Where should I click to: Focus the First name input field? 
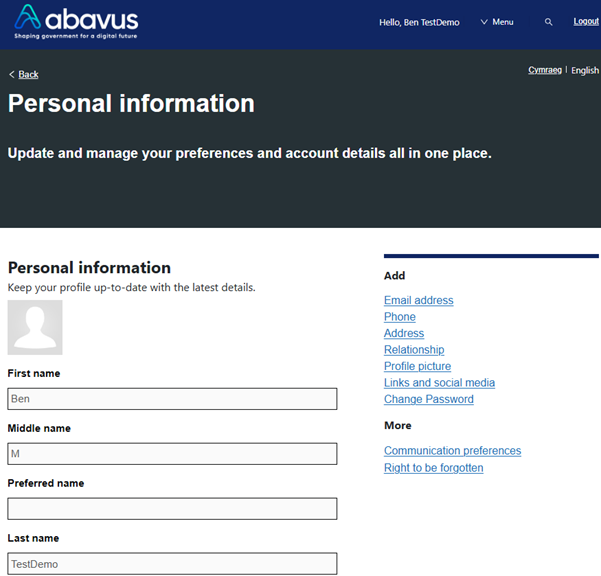172,399
